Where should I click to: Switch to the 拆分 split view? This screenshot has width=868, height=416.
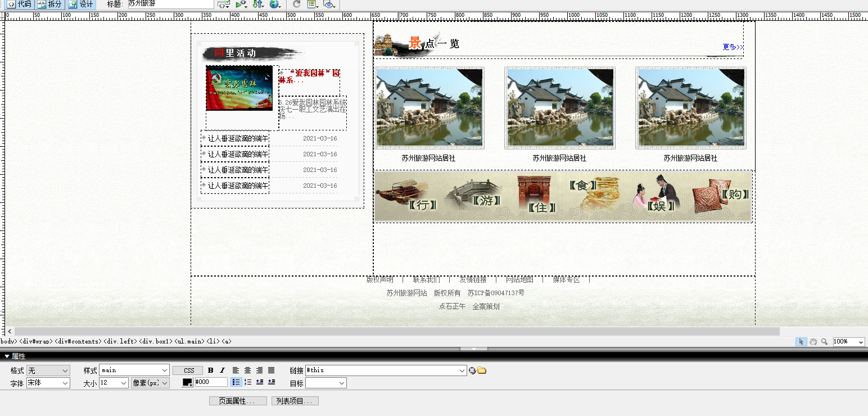[49, 4]
